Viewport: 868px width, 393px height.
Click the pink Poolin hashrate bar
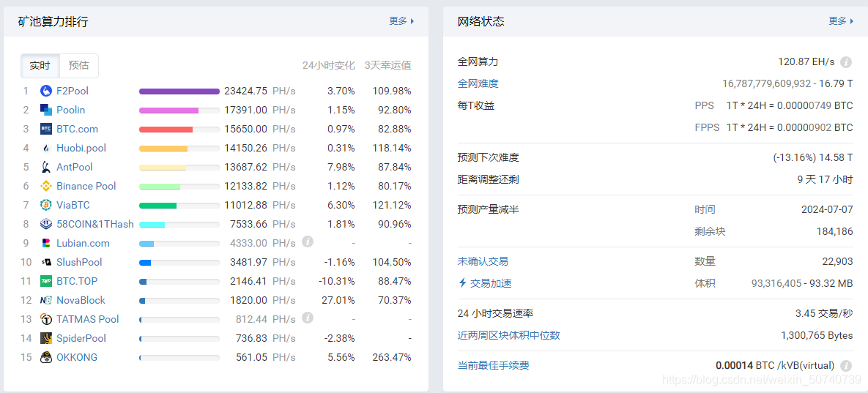[x=169, y=111]
